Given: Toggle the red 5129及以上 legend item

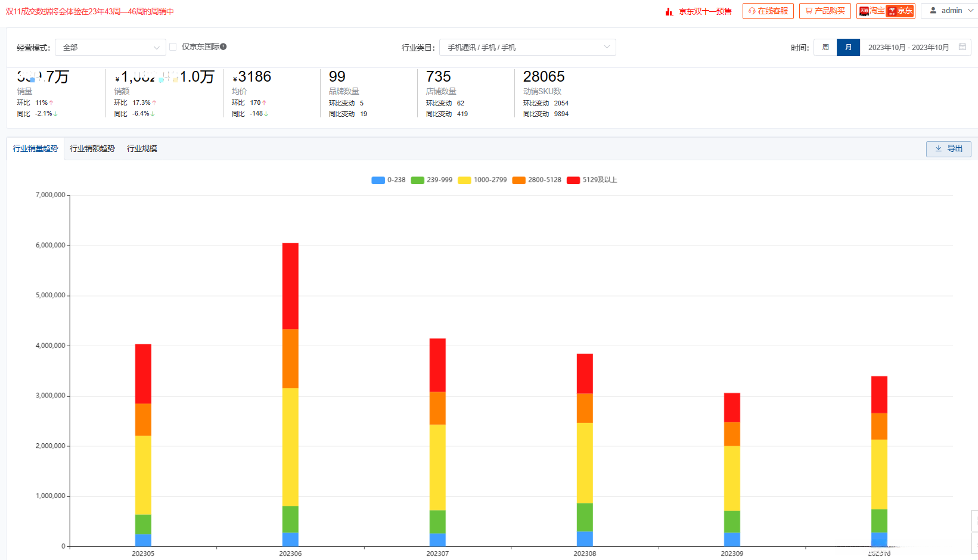Looking at the screenshot, I should pyautogui.click(x=592, y=180).
